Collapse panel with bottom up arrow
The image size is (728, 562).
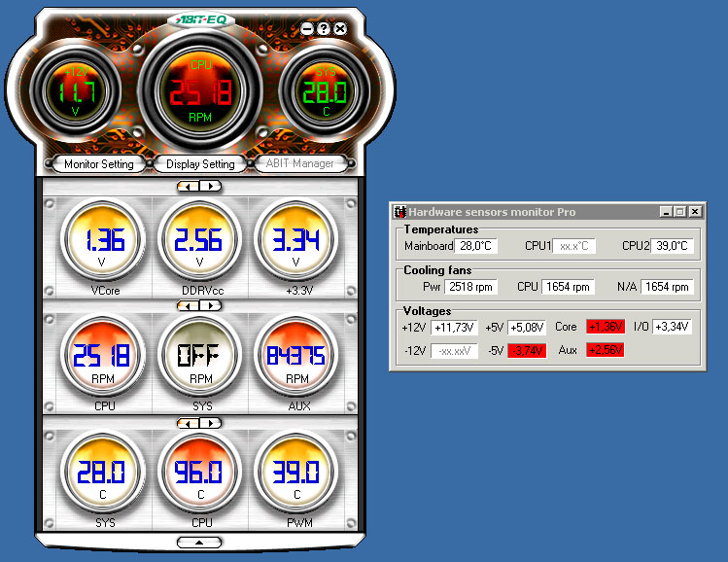[x=199, y=543]
